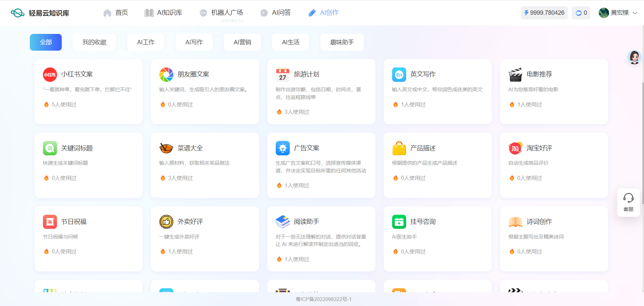The image size is (644, 306).
Task: Select the 趣味助手 category tab
Action: (x=342, y=42)
